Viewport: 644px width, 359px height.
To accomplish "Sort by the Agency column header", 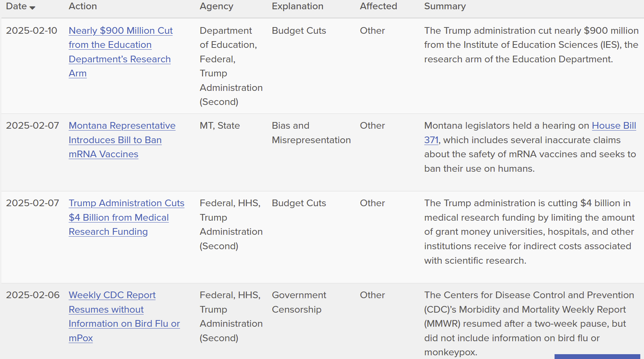I will (216, 6).
